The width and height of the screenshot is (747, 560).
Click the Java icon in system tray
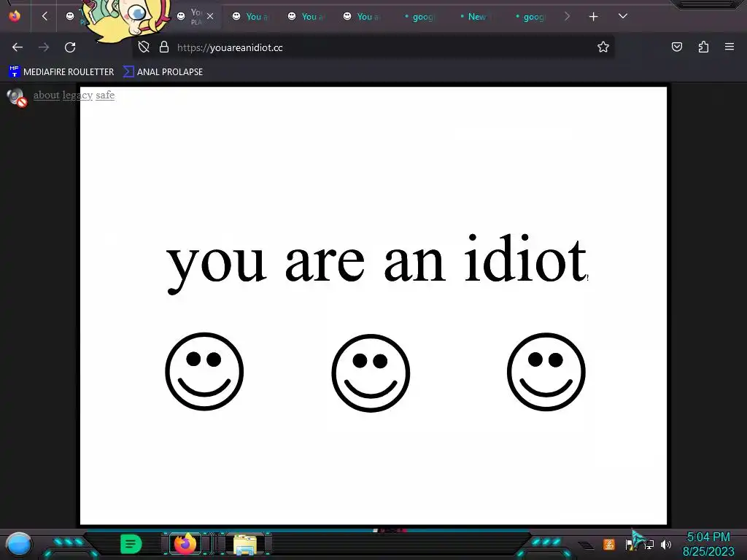[x=609, y=544]
